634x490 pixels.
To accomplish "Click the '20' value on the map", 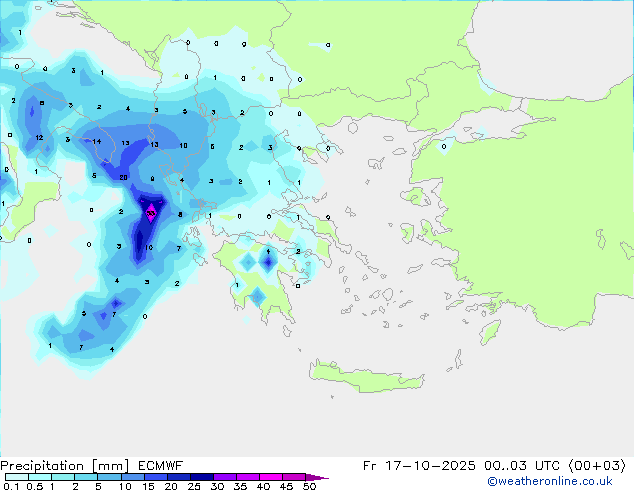I will [x=124, y=177].
